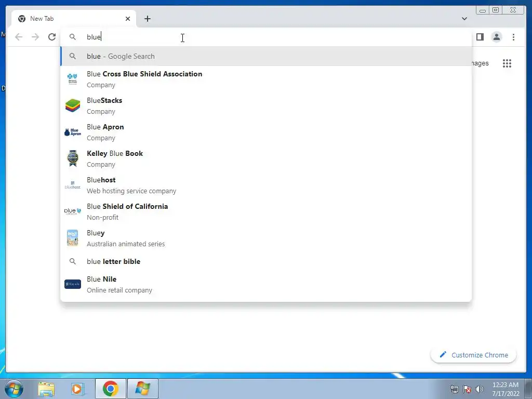Viewport: 532px width, 399px height.
Task: Select the Kelley Blue Book suggestion
Action: pyautogui.click(x=266, y=158)
